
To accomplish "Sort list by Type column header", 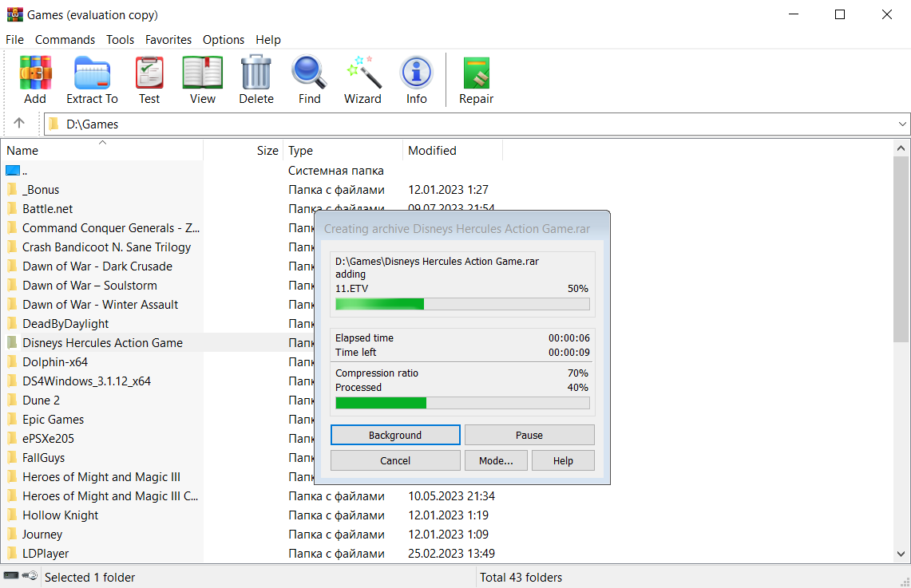I will (343, 150).
